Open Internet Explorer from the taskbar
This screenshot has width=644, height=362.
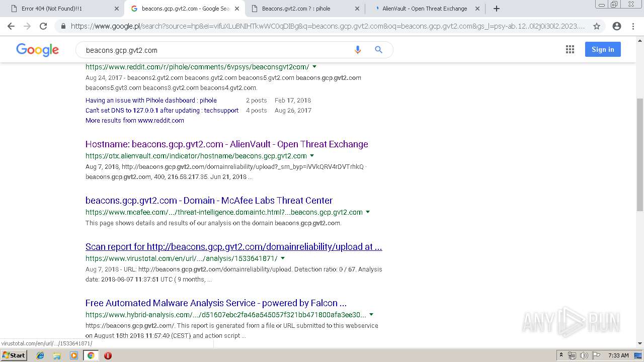pyautogui.click(x=40, y=355)
